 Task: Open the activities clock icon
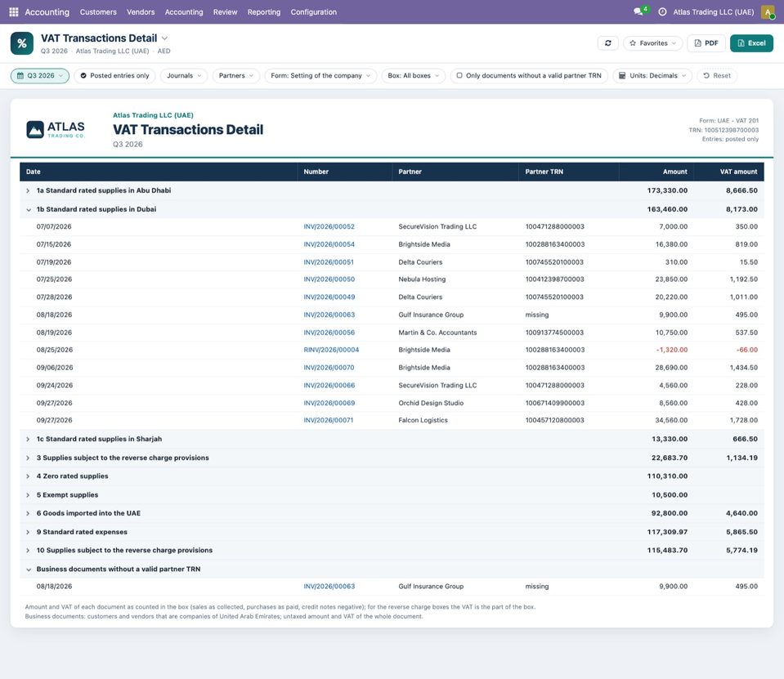(x=662, y=11)
